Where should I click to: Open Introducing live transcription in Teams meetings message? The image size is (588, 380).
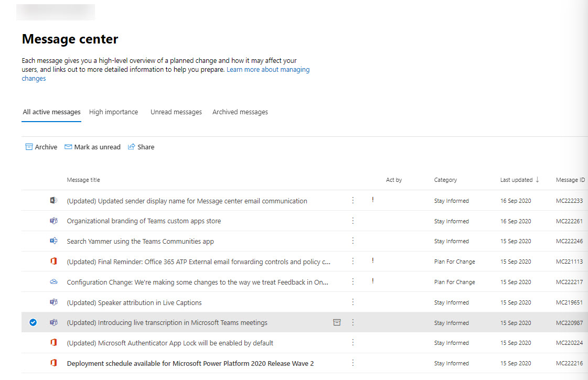tap(167, 323)
